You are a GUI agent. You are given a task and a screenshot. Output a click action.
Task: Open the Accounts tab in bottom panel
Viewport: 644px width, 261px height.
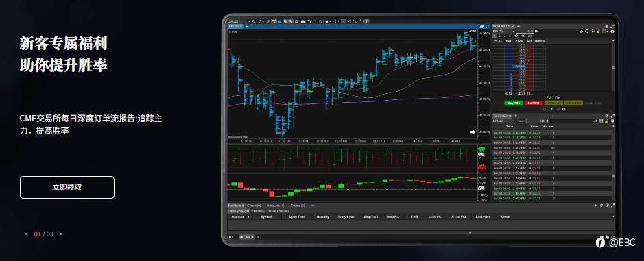coord(275,206)
